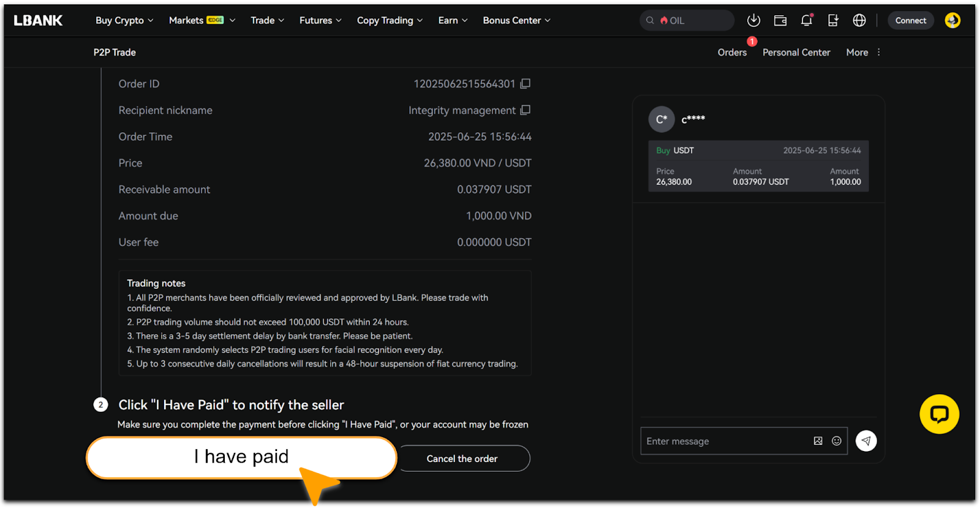Image resolution: width=980 pixels, height=508 pixels.
Task: Open the Copy Trading dropdown
Action: (x=390, y=21)
